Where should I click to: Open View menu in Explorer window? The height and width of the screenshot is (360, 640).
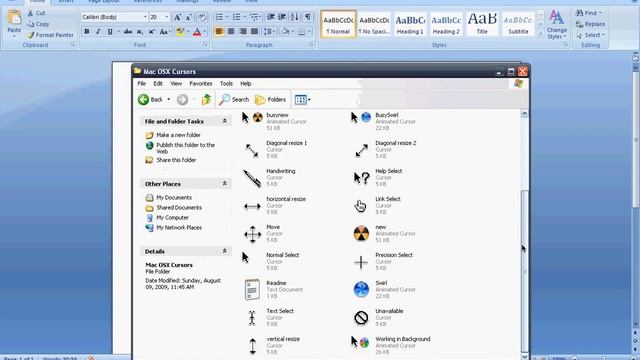point(176,83)
